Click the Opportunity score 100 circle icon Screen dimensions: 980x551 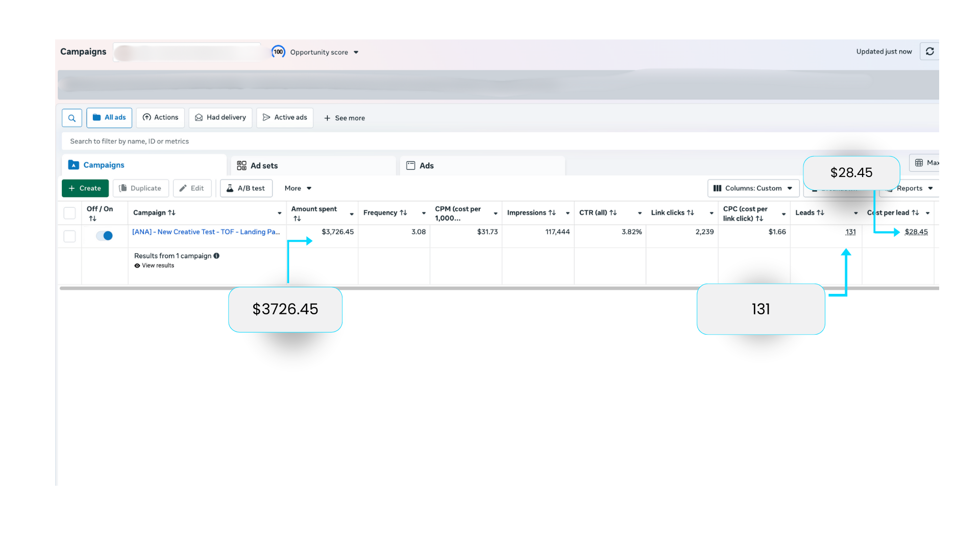(278, 52)
